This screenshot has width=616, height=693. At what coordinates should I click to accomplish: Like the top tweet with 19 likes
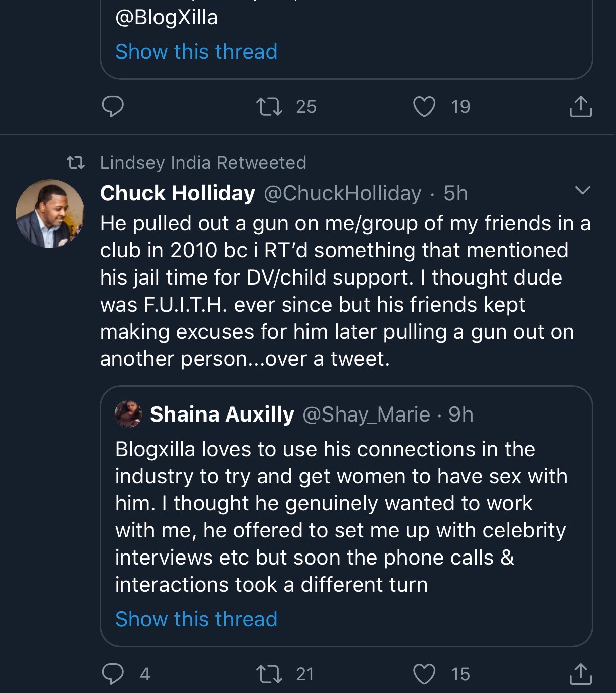pos(424,106)
